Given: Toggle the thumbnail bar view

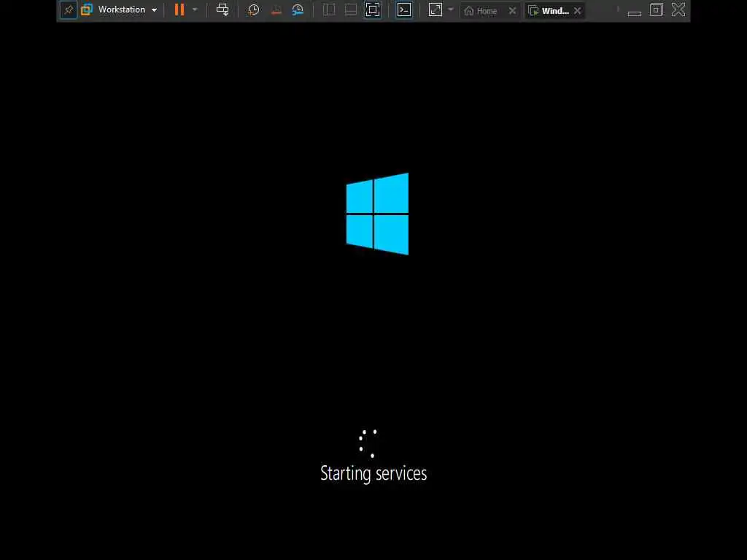Looking at the screenshot, I should point(351,10).
